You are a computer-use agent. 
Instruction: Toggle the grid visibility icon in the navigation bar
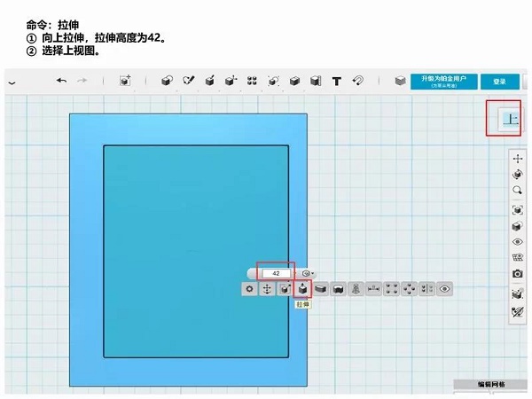click(518, 257)
